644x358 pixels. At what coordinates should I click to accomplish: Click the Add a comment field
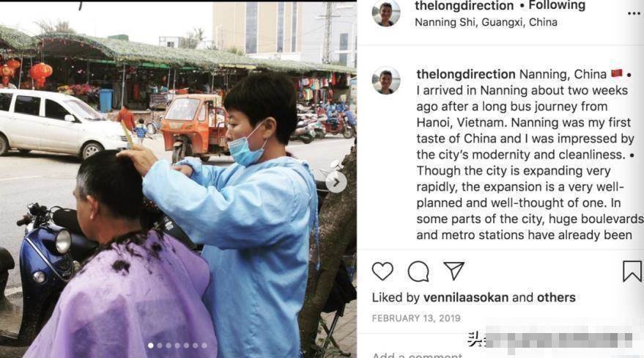(x=417, y=355)
